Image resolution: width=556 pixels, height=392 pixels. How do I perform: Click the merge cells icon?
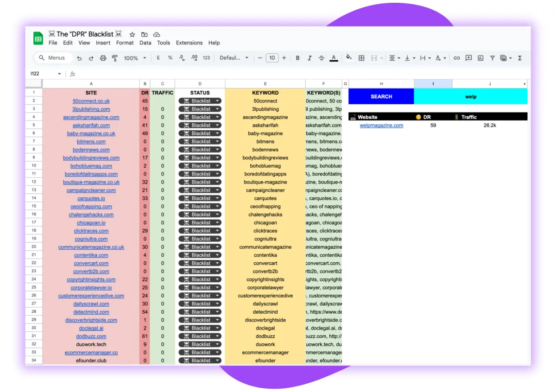click(373, 58)
